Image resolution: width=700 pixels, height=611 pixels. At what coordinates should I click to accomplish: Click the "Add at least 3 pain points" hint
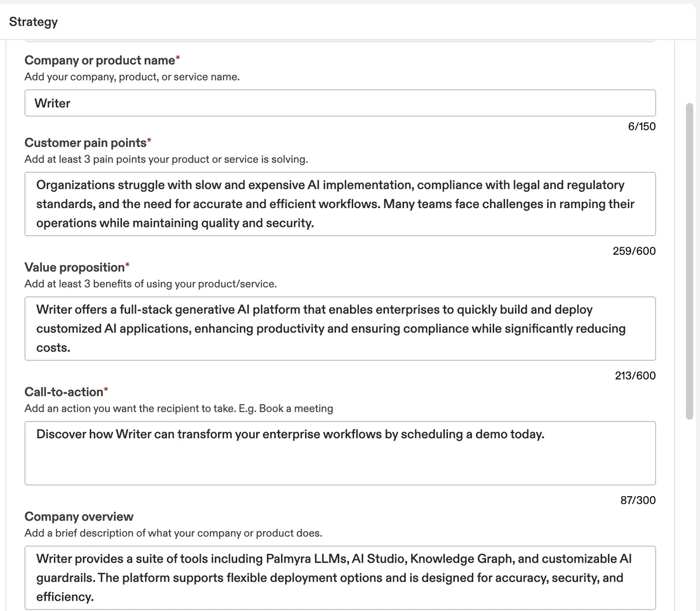tap(166, 159)
